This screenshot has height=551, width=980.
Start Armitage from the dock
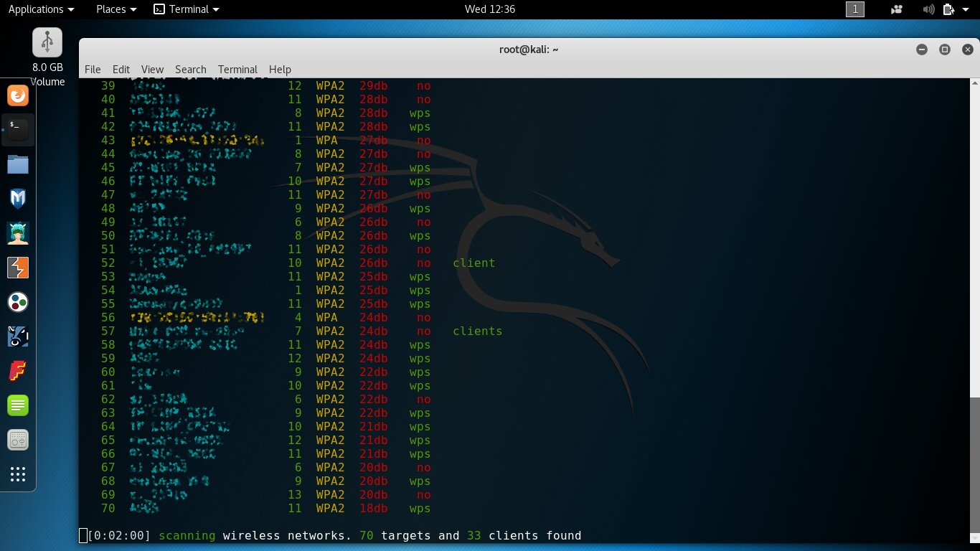(x=18, y=233)
